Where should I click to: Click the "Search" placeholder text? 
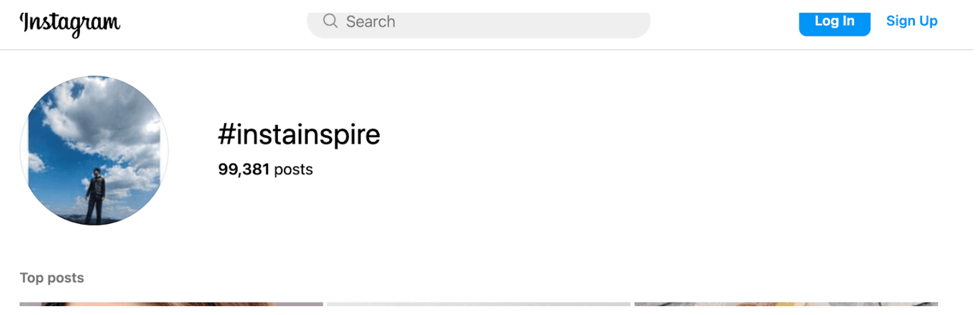(371, 22)
